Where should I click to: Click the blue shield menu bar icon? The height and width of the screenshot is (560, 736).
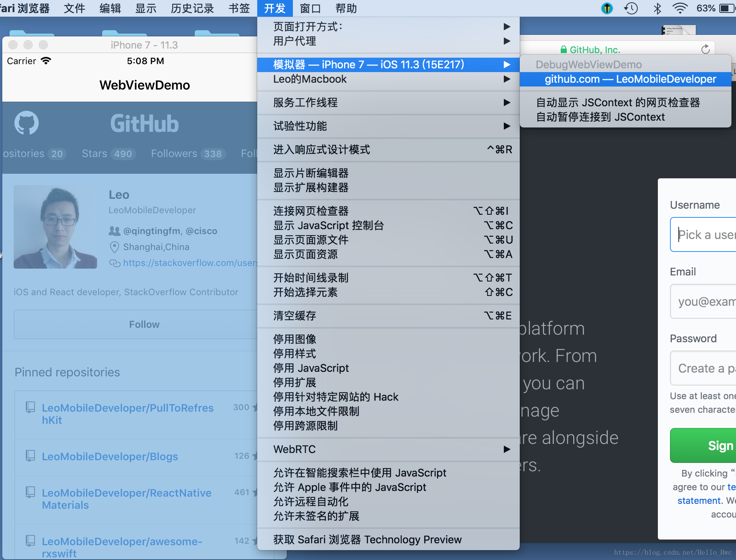point(607,8)
